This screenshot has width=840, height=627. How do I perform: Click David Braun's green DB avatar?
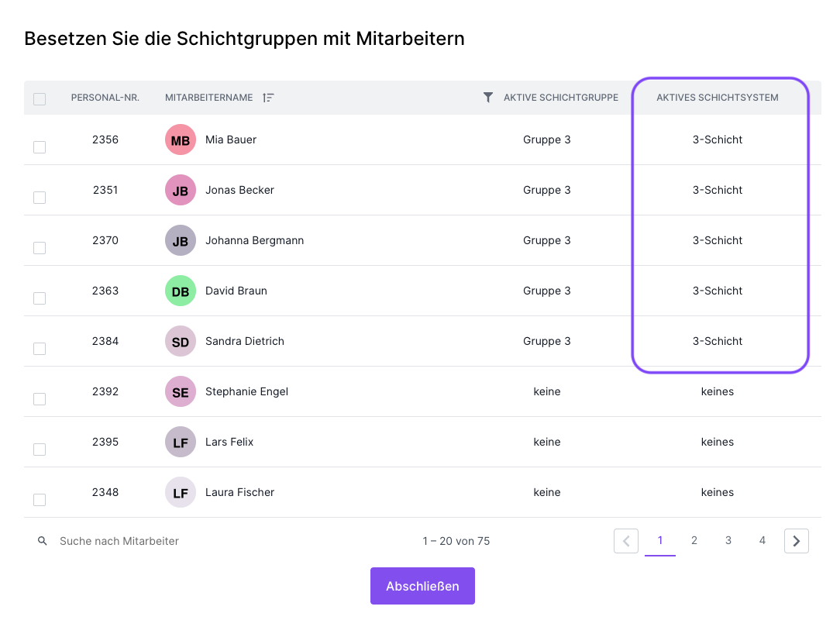point(180,291)
